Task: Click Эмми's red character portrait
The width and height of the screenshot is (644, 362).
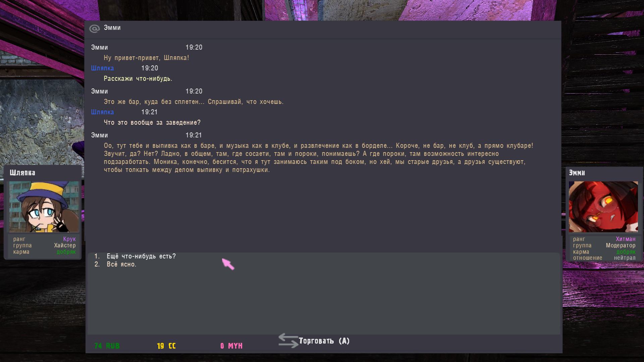Action: click(x=603, y=207)
